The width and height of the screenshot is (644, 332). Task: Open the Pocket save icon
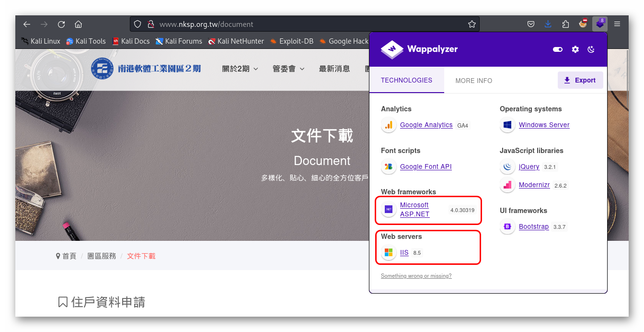click(x=531, y=24)
